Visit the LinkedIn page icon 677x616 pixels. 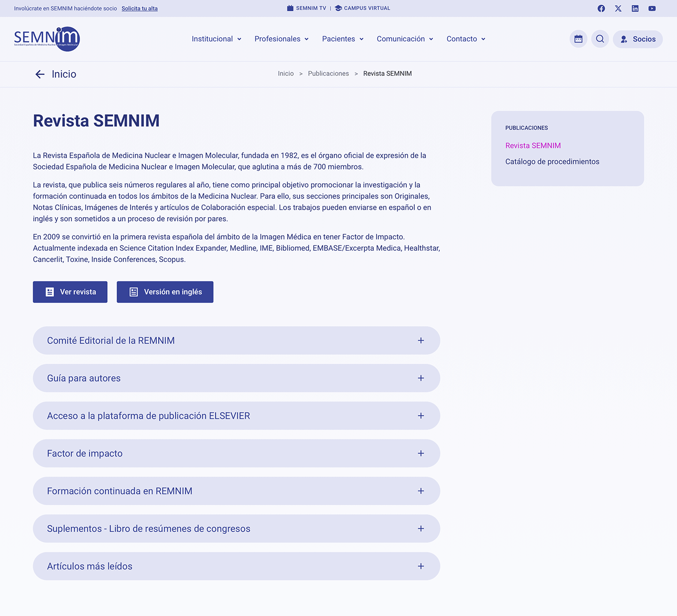635,8
